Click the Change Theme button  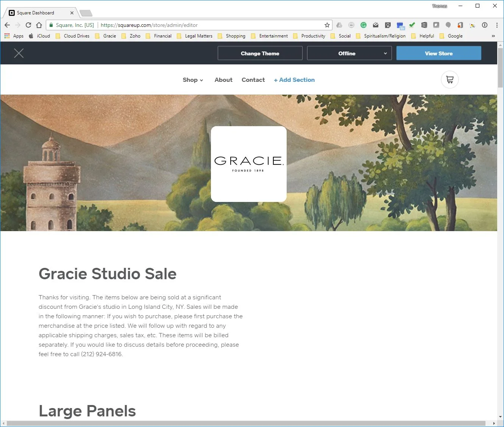click(260, 53)
